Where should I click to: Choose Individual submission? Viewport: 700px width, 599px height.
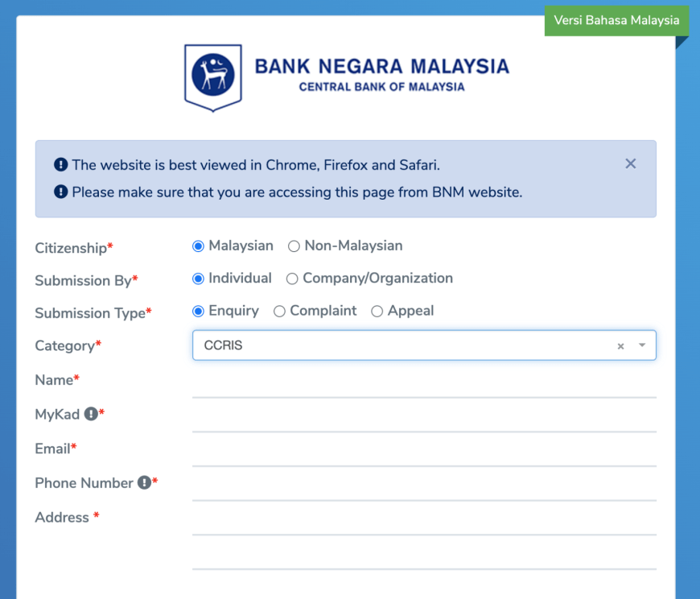point(198,279)
